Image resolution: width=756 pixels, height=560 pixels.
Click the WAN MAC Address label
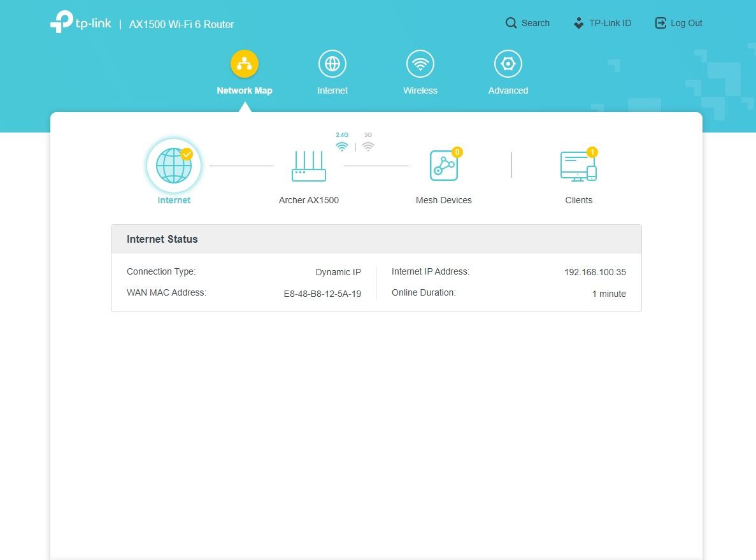166,292
